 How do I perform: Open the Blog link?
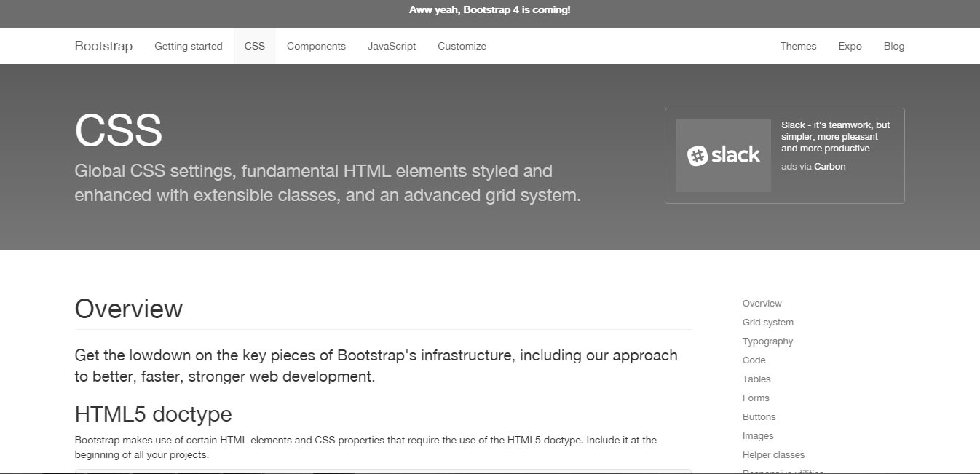tap(894, 46)
